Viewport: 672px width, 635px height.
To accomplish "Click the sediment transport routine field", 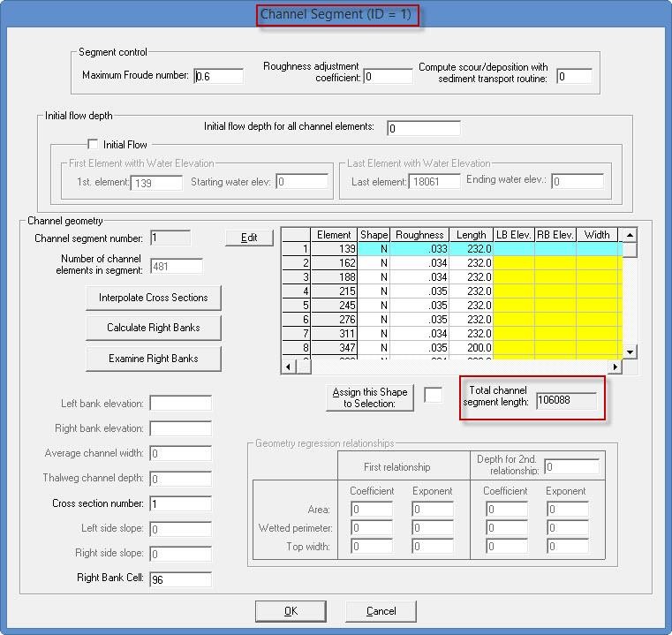I will [573, 76].
